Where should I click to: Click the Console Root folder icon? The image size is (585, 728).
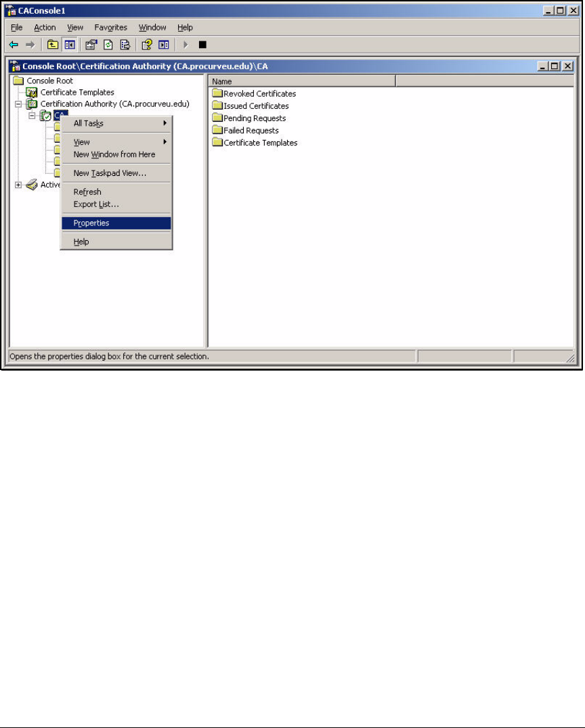click(18, 81)
